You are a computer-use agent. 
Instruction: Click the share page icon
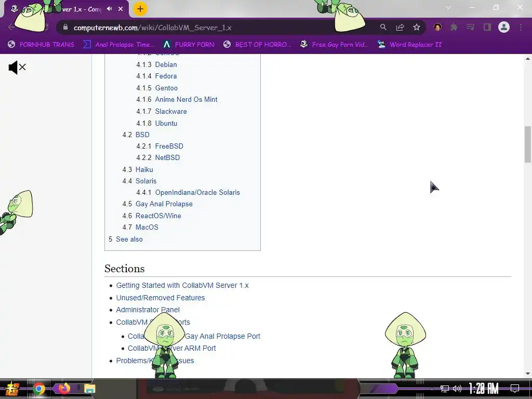click(400, 27)
